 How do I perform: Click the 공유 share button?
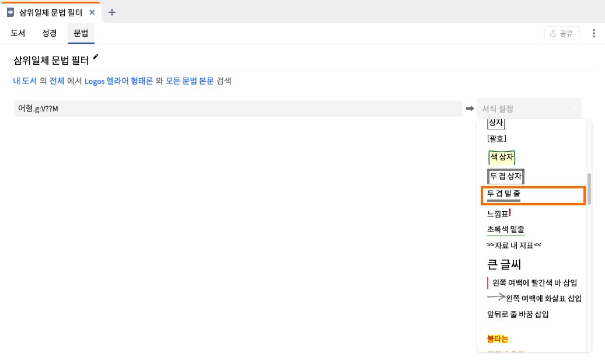(562, 34)
